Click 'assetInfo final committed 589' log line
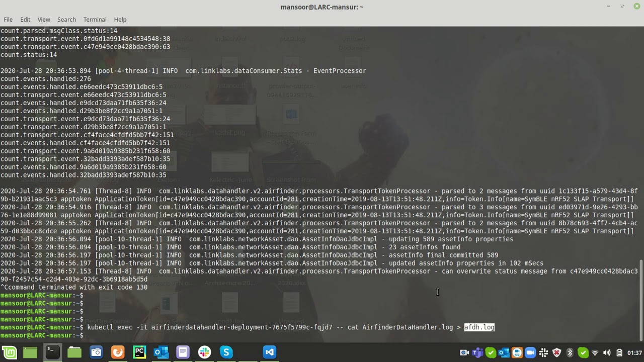The image size is (644, 362). 250,255
